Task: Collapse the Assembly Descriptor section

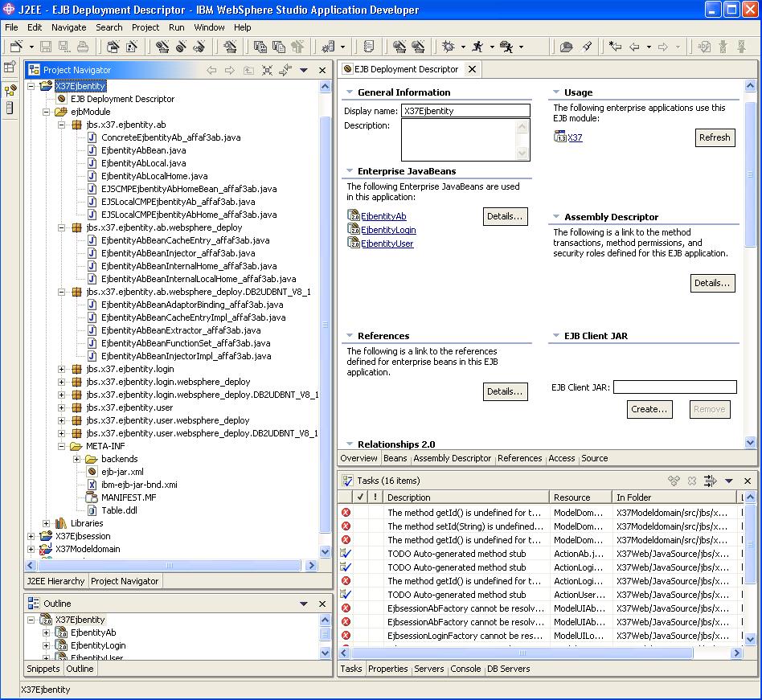Action: click(x=556, y=217)
